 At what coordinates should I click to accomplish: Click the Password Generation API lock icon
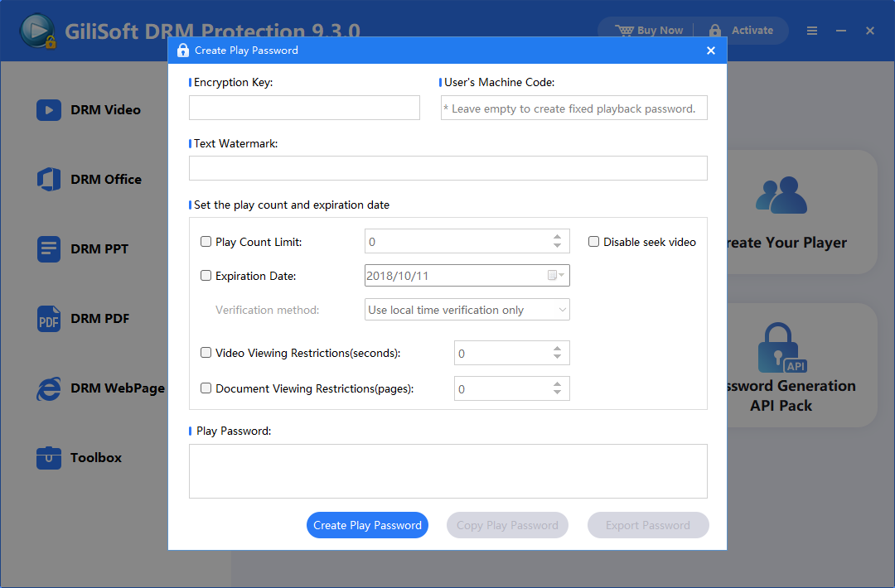pos(781,348)
